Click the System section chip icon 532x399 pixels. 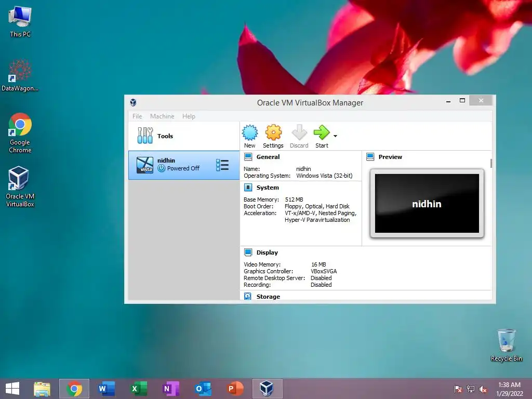(248, 187)
